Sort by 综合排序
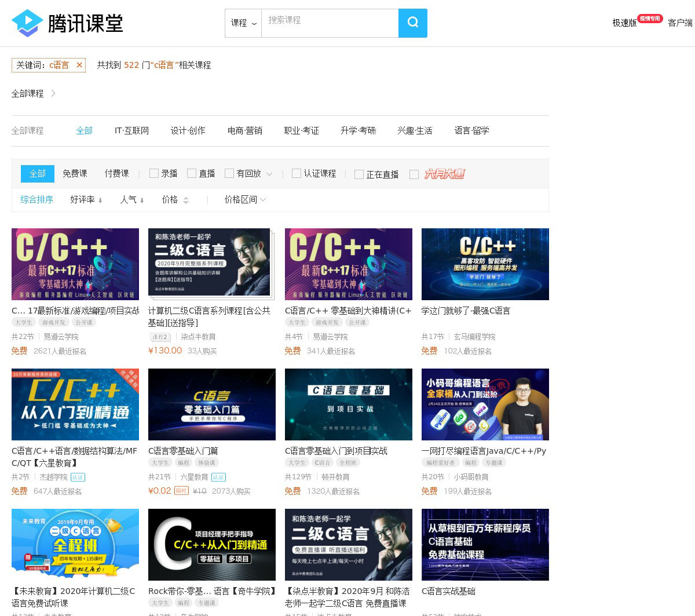 coord(37,199)
